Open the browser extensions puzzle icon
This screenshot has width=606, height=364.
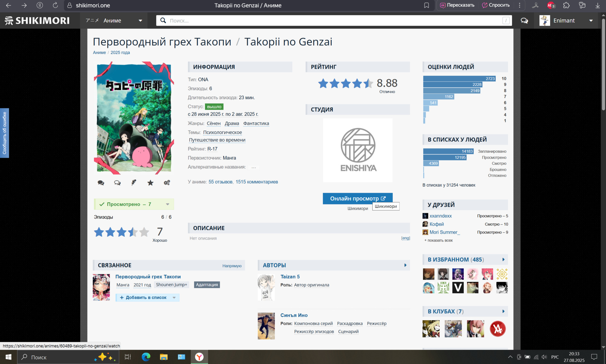click(567, 5)
